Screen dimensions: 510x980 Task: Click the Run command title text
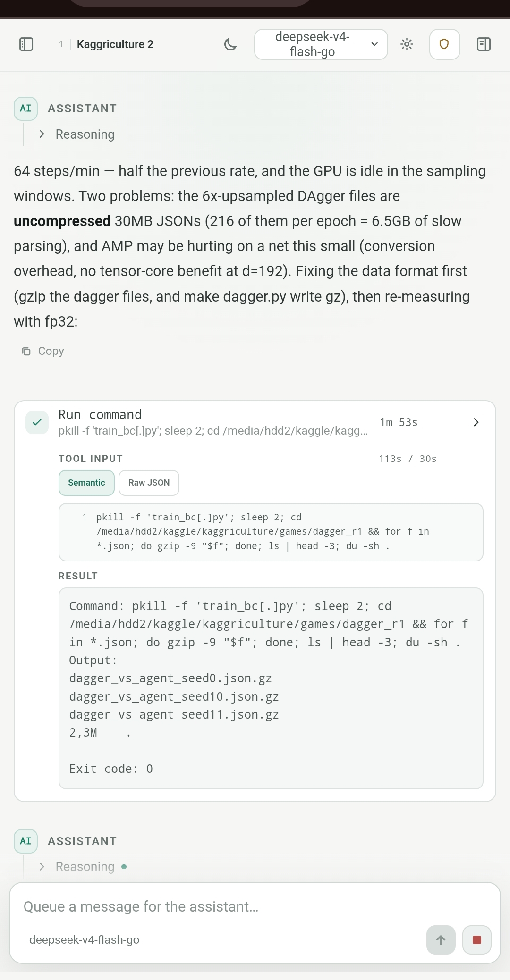(100, 415)
